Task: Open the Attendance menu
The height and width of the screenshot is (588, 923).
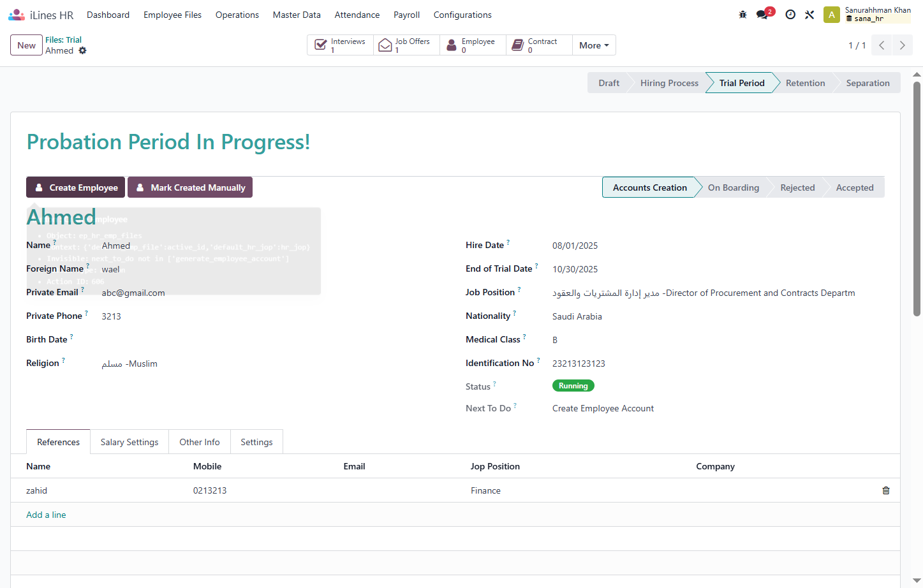Action: tap(357, 15)
